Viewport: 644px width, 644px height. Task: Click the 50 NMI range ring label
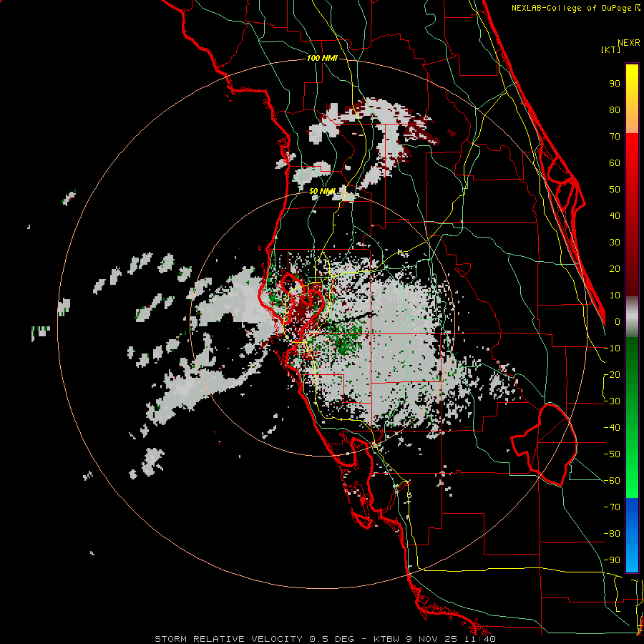point(322,191)
